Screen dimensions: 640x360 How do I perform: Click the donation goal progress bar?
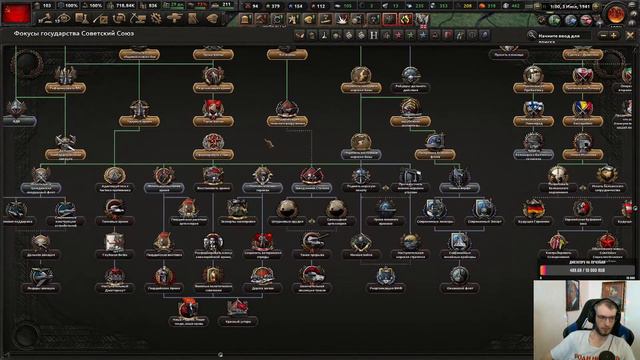587,270
